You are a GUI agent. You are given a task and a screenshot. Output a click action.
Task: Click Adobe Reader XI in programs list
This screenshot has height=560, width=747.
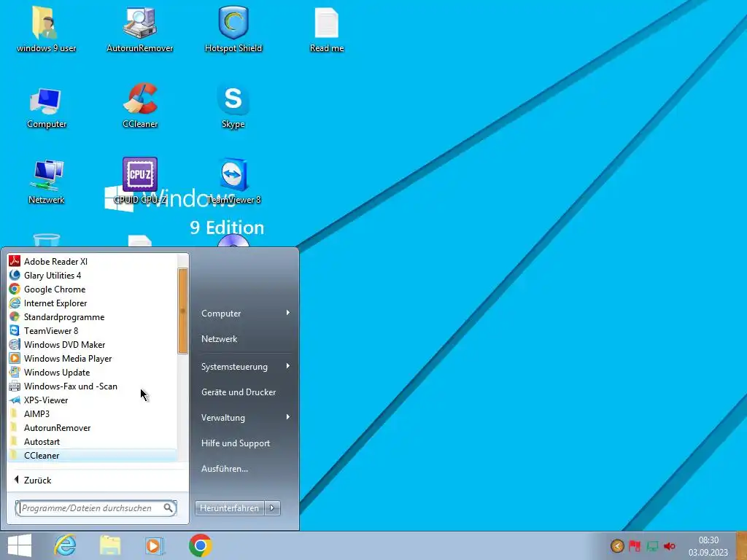click(92, 262)
